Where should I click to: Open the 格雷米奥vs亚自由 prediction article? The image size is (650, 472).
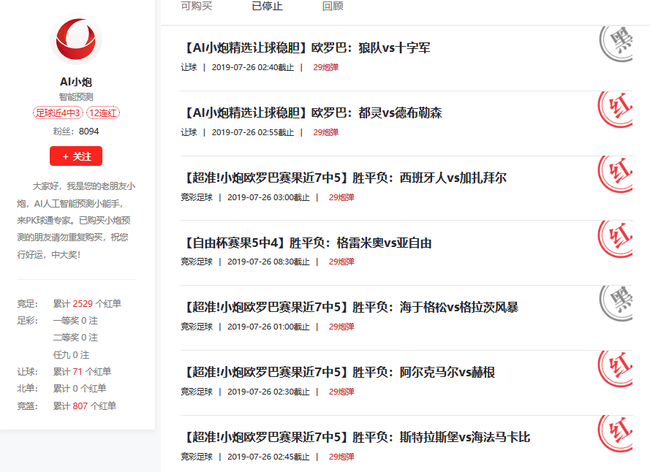click(x=307, y=243)
